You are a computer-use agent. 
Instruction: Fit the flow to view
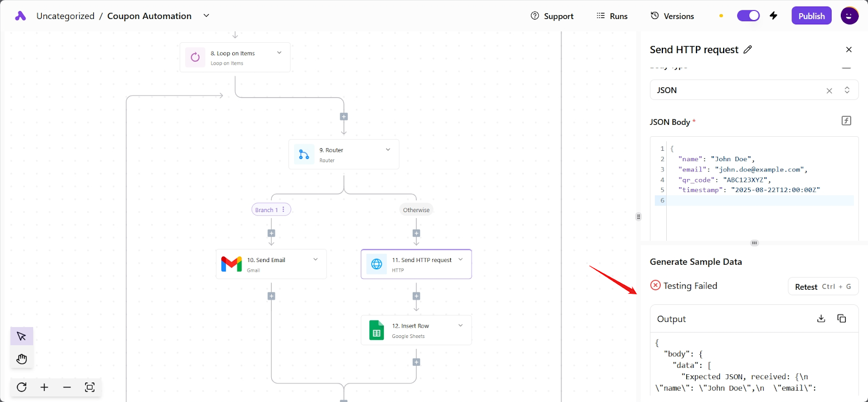point(90,387)
